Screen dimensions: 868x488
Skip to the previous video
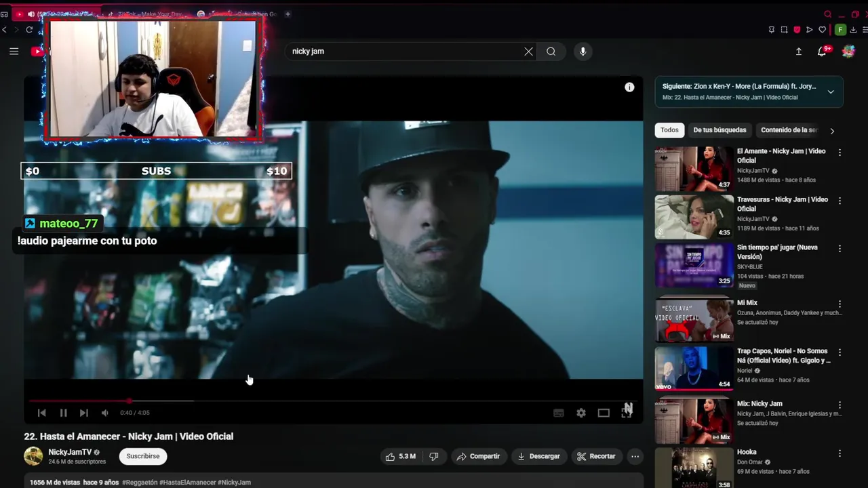[41, 413]
